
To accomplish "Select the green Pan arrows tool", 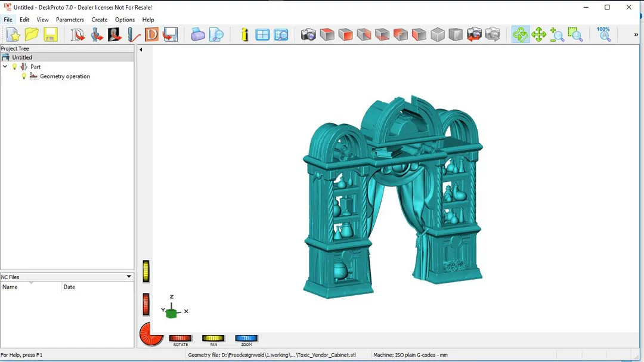I will [538, 35].
